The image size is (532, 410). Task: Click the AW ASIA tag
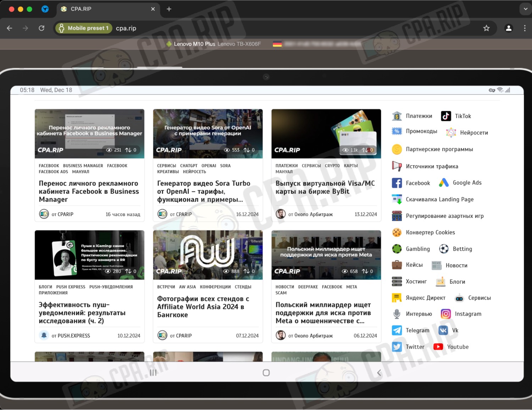point(187,287)
